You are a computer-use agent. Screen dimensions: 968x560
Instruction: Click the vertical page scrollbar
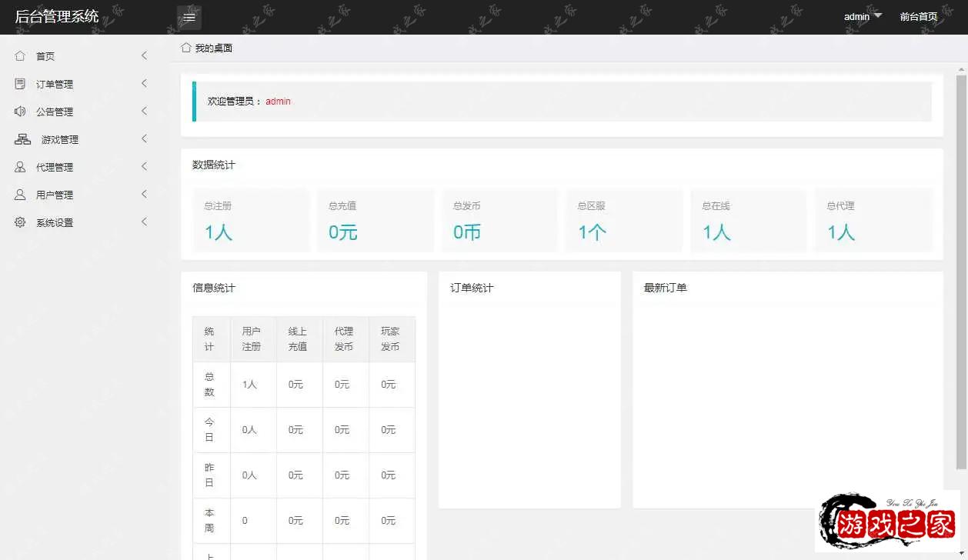pyautogui.click(x=961, y=269)
